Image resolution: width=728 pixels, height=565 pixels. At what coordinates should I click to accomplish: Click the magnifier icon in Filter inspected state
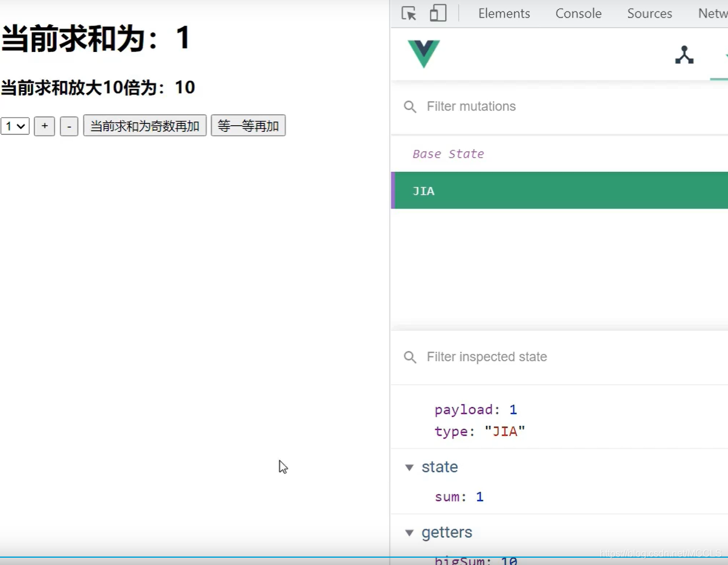tap(410, 357)
